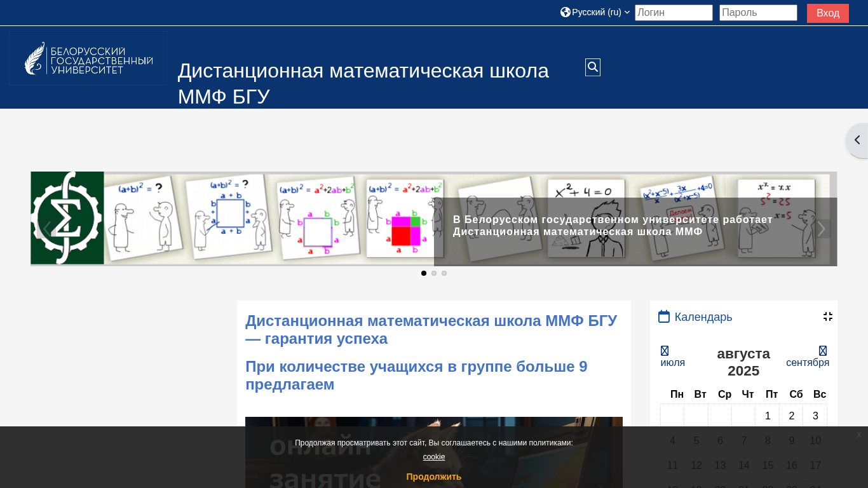Navigate to previous month июля

tap(672, 356)
